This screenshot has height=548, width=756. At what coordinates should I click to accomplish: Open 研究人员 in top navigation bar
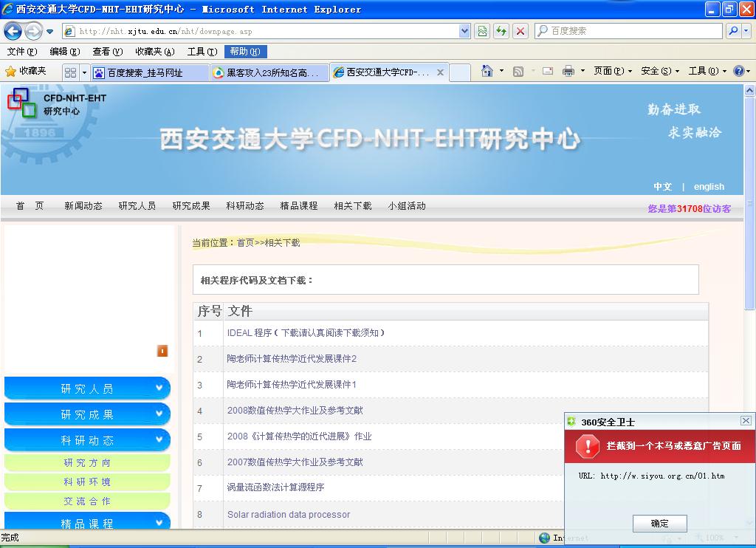[137, 206]
